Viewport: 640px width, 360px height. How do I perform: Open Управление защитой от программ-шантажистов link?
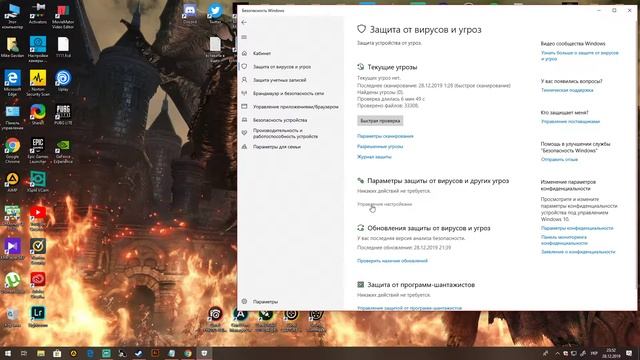(409, 308)
